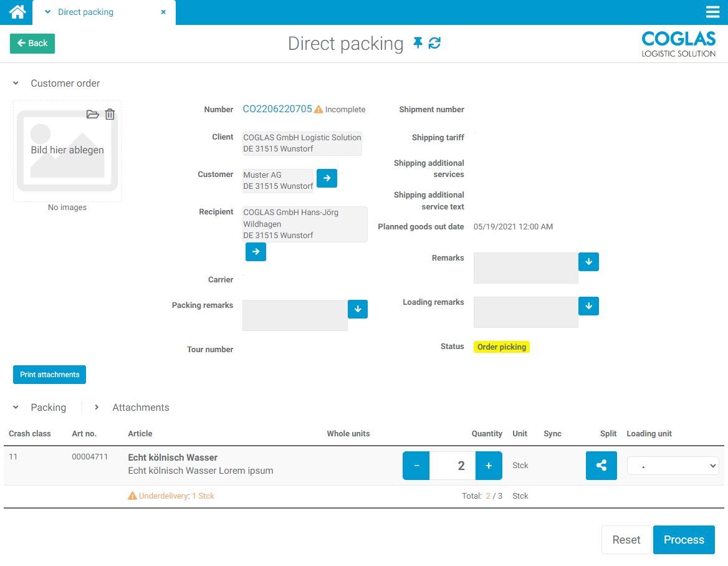This screenshot has width=728, height=566.
Task: Refresh the Direct packing page
Action: pyautogui.click(x=434, y=43)
